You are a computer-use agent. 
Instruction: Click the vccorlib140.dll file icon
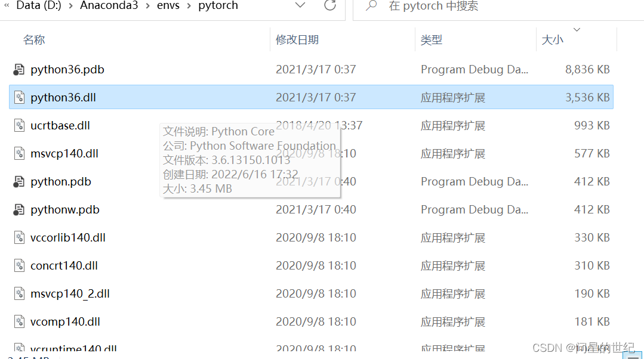point(18,237)
